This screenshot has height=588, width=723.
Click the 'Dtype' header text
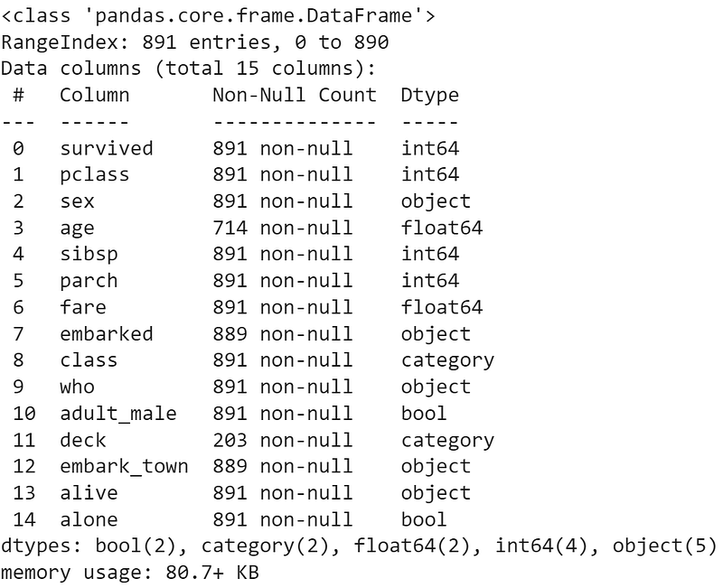click(430, 96)
